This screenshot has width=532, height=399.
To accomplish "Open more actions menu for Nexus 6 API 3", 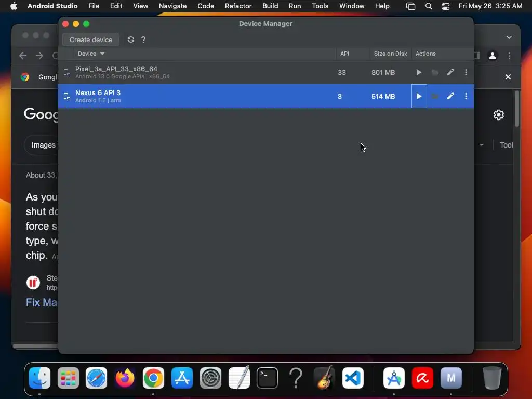I will coord(466,96).
